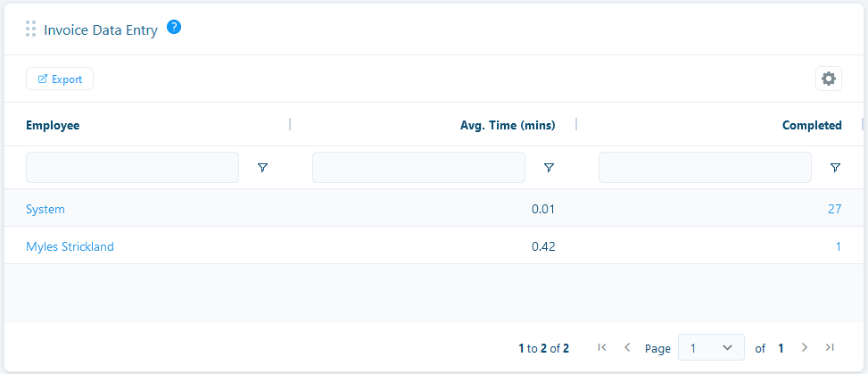Sort by Completed column header
Viewport: 868px width, 374px height.
pos(812,126)
